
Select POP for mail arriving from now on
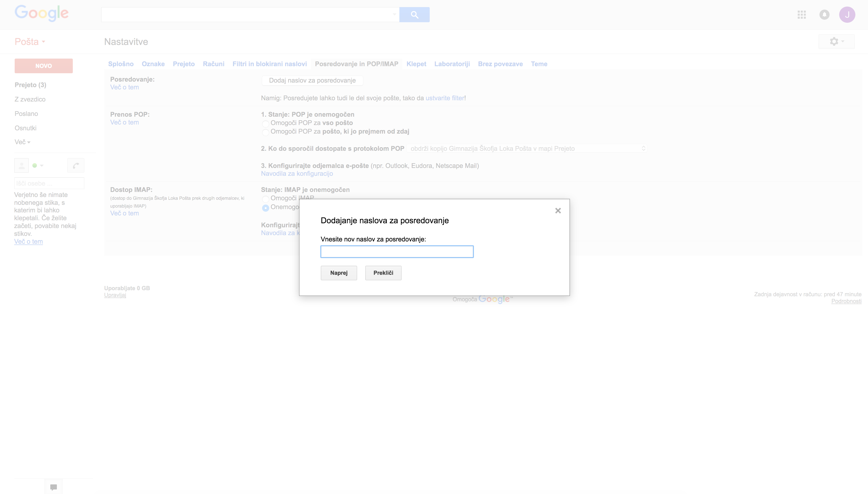[x=265, y=132]
